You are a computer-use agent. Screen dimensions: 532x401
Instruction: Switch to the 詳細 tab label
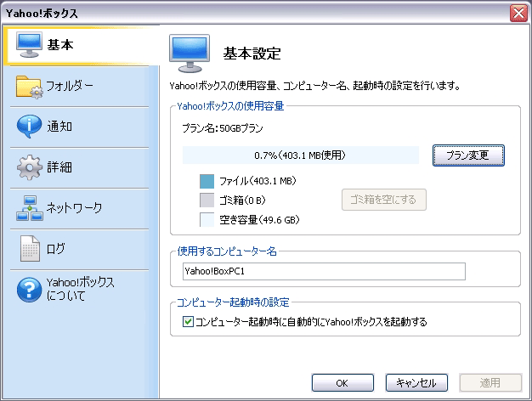[59, 167]
